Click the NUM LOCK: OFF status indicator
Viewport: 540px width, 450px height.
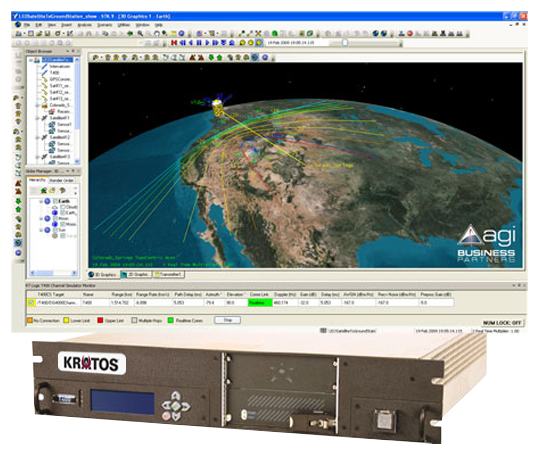pyautogui.click(x=502, y=323)
